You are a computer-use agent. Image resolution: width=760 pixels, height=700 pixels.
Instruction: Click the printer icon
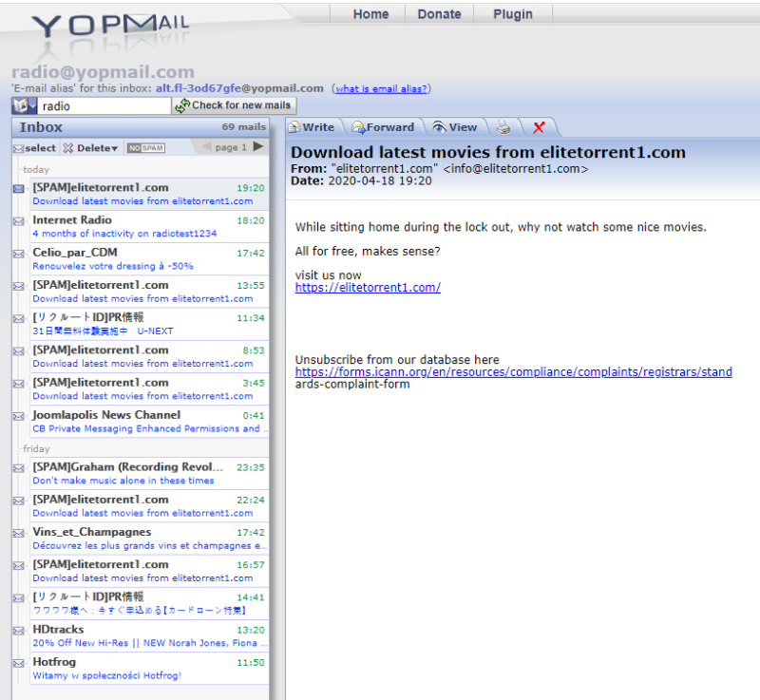coord(503,128)
